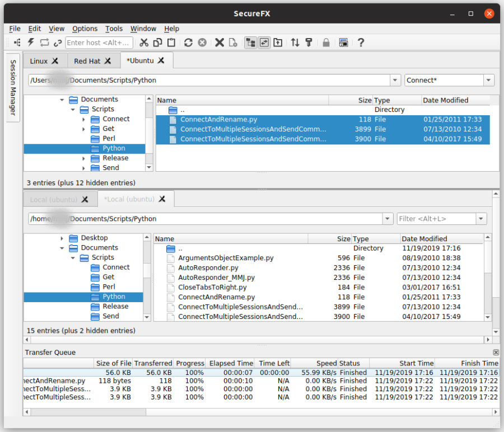The image size is (504, 432).
Task: Close the *Local (ubuntu) tab
Action: point(162,199)
